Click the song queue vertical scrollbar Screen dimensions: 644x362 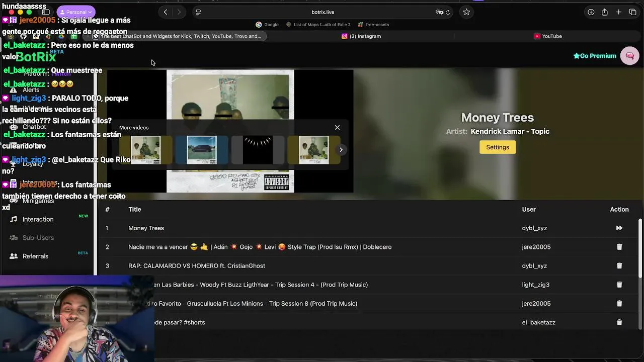640,248
